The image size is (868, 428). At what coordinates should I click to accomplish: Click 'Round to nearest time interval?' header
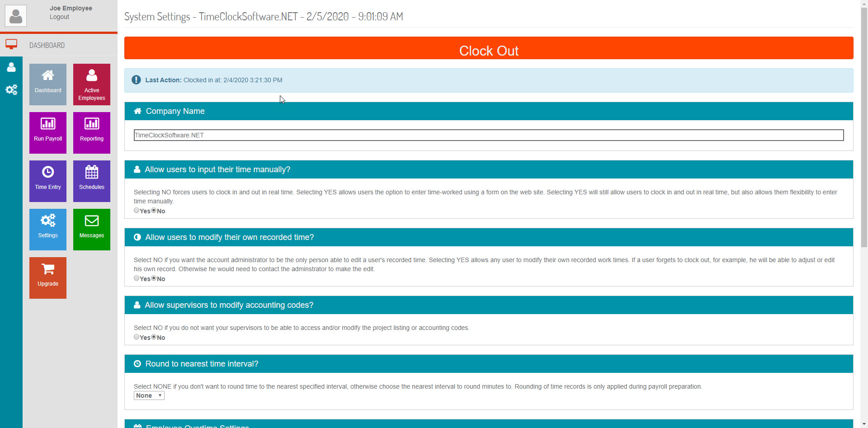pyautogui.click(x=489, y=364)
